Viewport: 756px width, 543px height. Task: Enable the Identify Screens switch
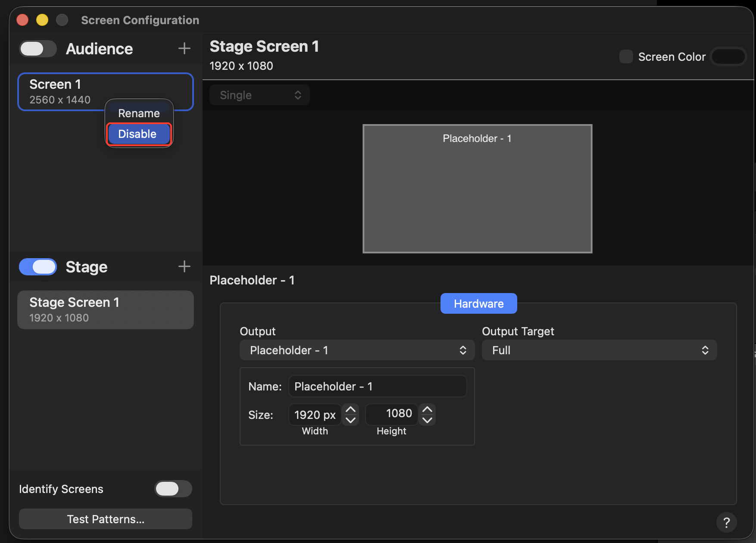(x=173, y=489)
